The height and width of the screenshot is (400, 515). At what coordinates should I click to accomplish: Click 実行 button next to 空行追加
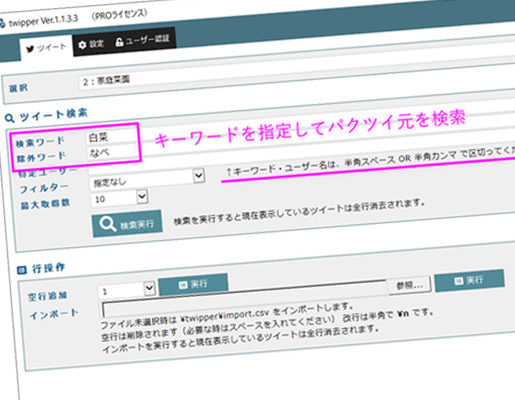tap(193, 284)
